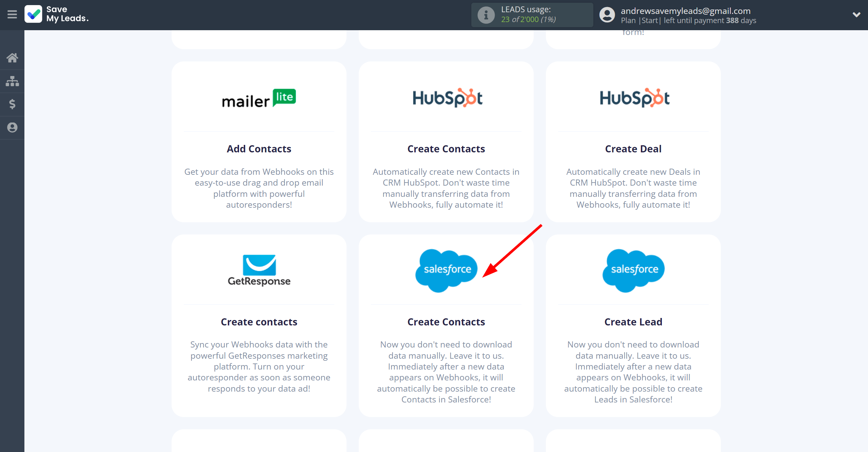
Task: Go to Home via sidebar house icon
Action: pyautogui.click(x=12, y=58)
